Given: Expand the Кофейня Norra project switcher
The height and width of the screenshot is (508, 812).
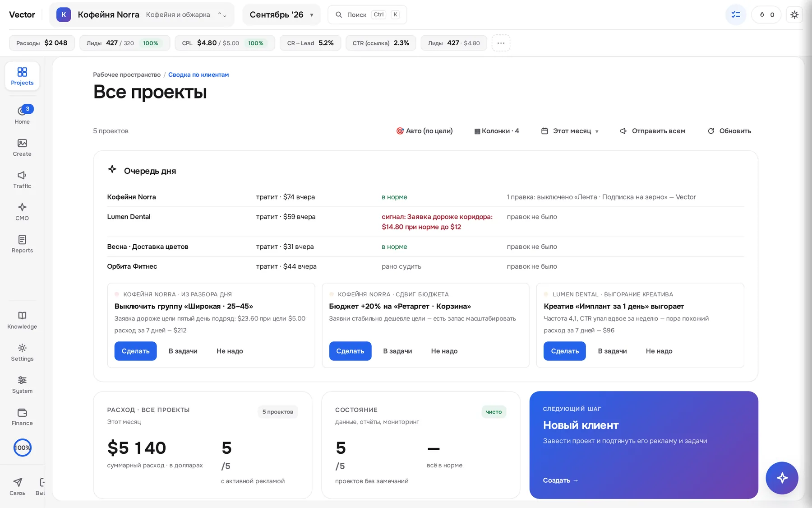Looking at the screenshot, I should (x=142, y=14).
